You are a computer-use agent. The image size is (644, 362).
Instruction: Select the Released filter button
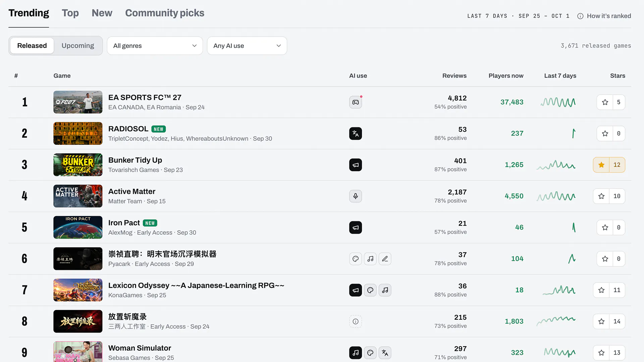(x=32, y=46)
